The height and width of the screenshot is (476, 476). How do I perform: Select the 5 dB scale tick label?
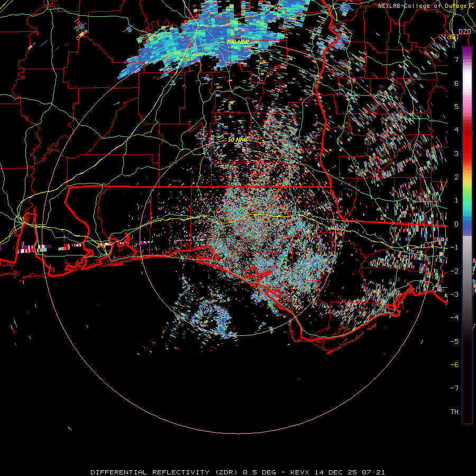click(456, 106)
